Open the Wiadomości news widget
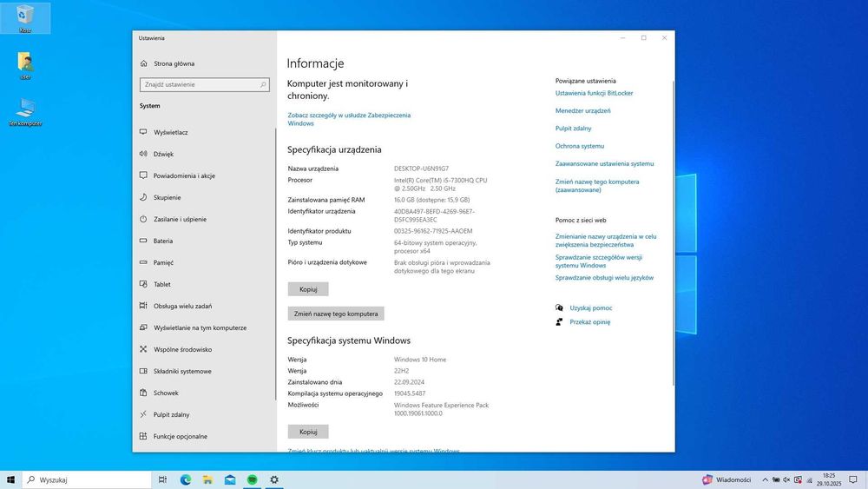Screen dimensions: 868x489 pyautogui.click(x=727, y=479)
